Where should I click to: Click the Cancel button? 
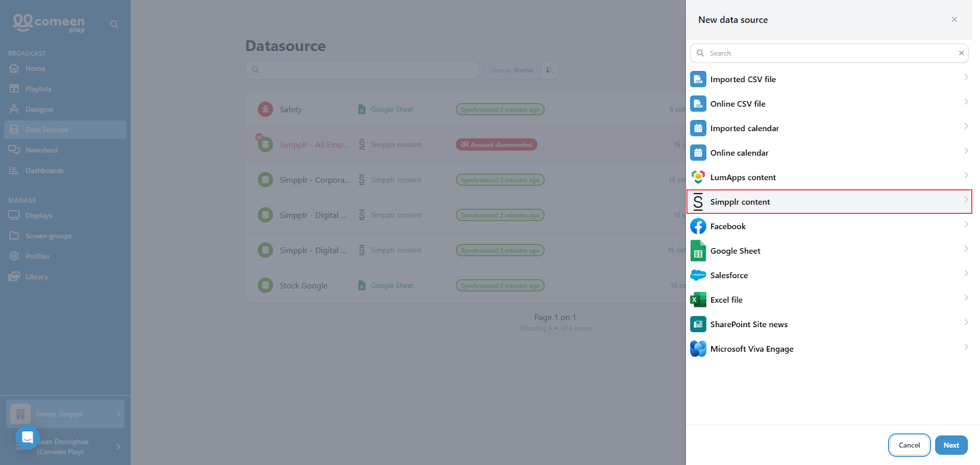[x=909, y=445]
